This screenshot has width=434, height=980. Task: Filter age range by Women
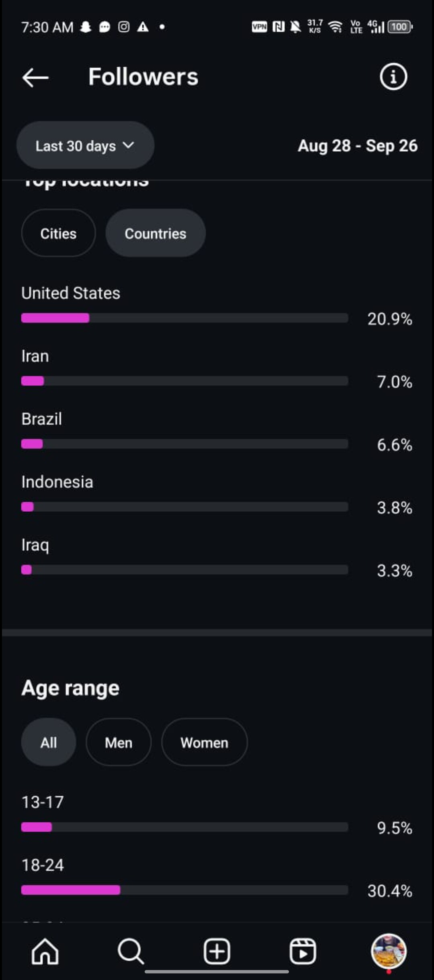pyautogui.click(x=204, y=743)
